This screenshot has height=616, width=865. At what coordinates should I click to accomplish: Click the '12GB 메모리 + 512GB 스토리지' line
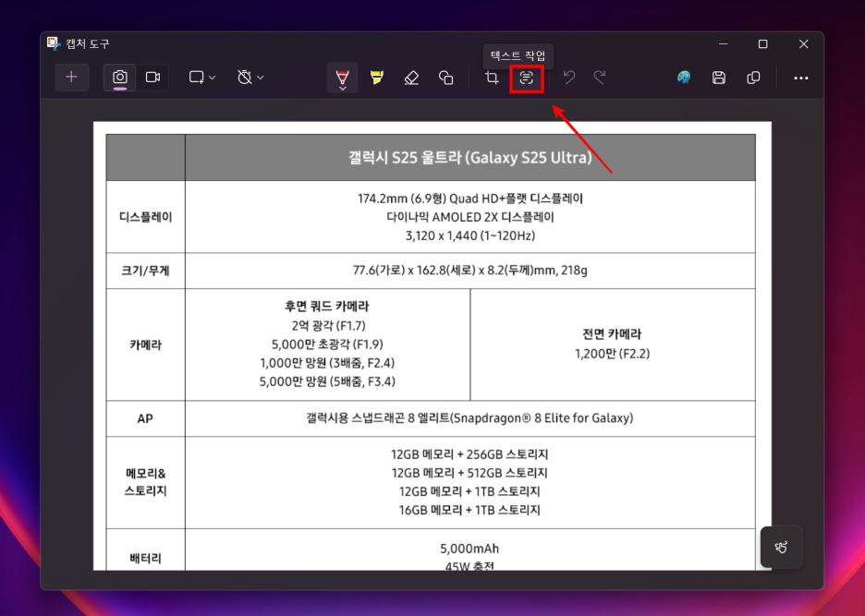pyautogui.click(x=470, y=473)
